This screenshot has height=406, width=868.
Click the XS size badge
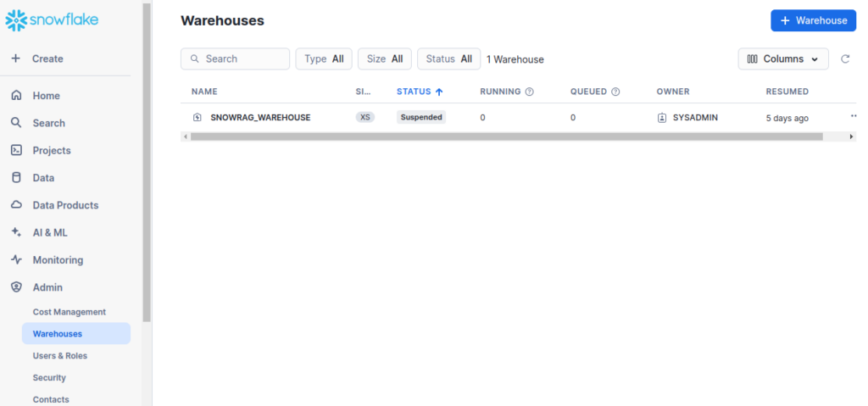(364, 118)
